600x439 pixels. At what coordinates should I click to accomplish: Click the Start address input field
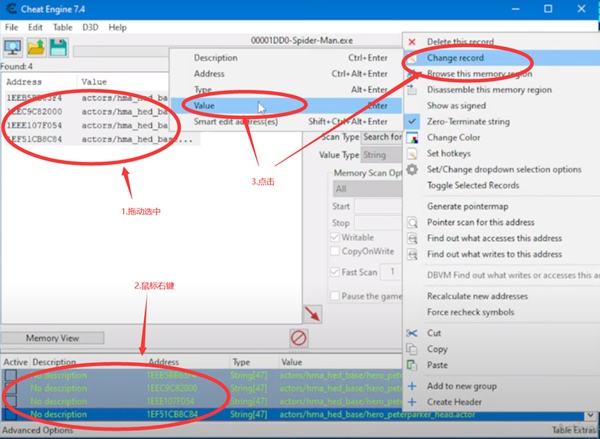point(378,206)
